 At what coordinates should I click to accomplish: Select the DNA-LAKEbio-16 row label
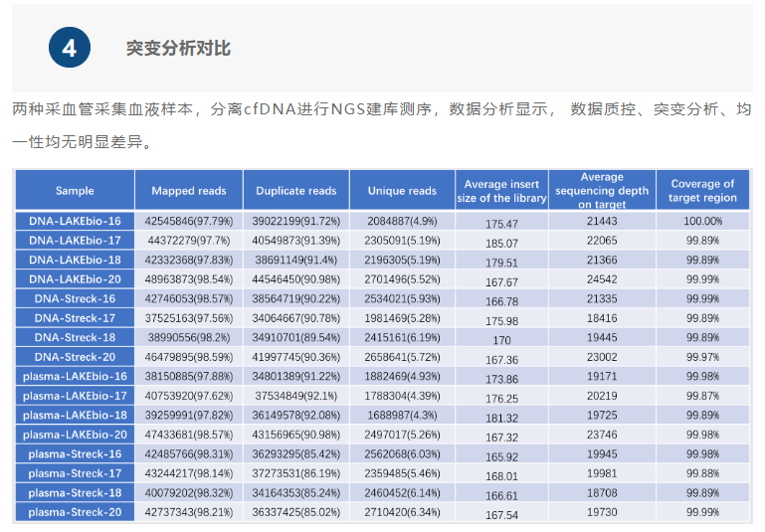(75, 221)
